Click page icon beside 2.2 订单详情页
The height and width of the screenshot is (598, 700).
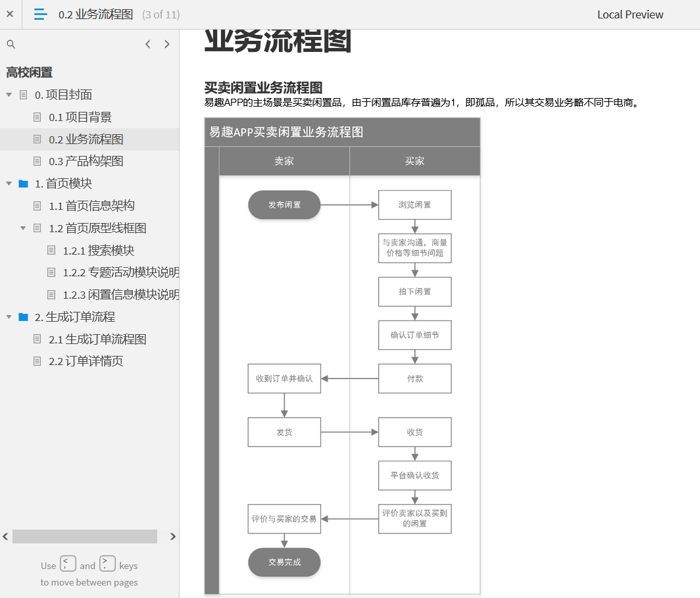(x=37, y=361)
